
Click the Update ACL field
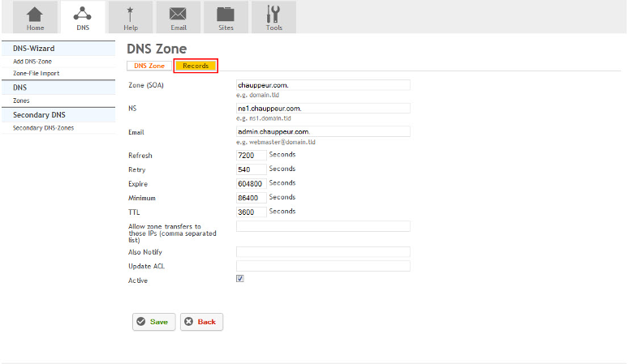click(x=323, y=266)
